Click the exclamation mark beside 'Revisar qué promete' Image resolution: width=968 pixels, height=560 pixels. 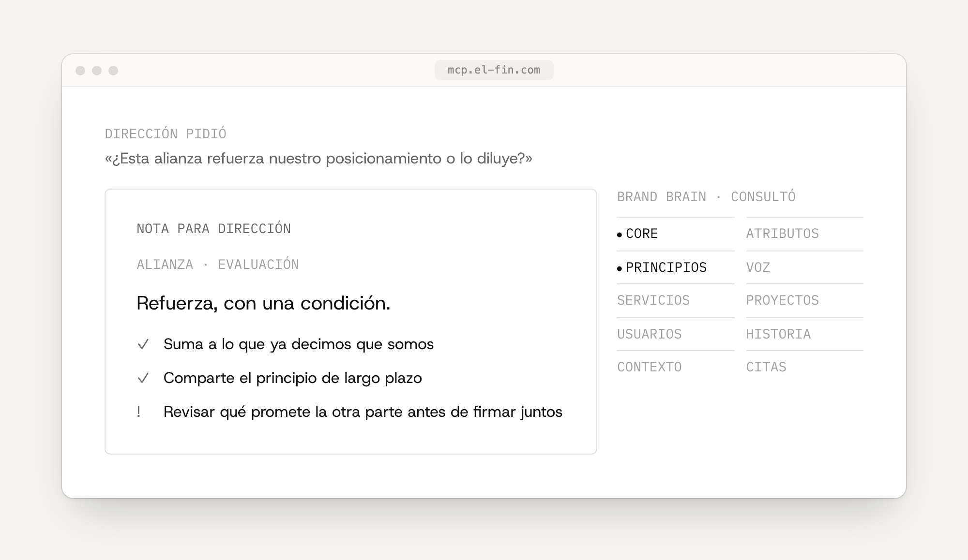[139, 412]
